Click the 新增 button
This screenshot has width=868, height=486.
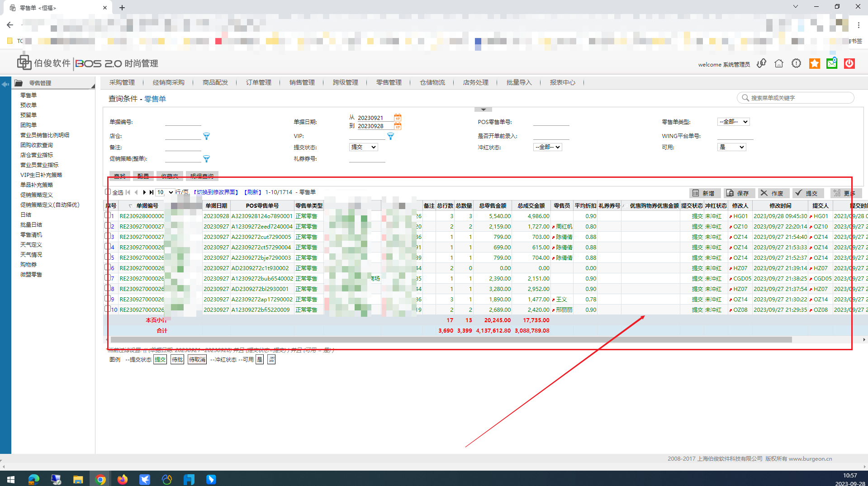point(705,193)
